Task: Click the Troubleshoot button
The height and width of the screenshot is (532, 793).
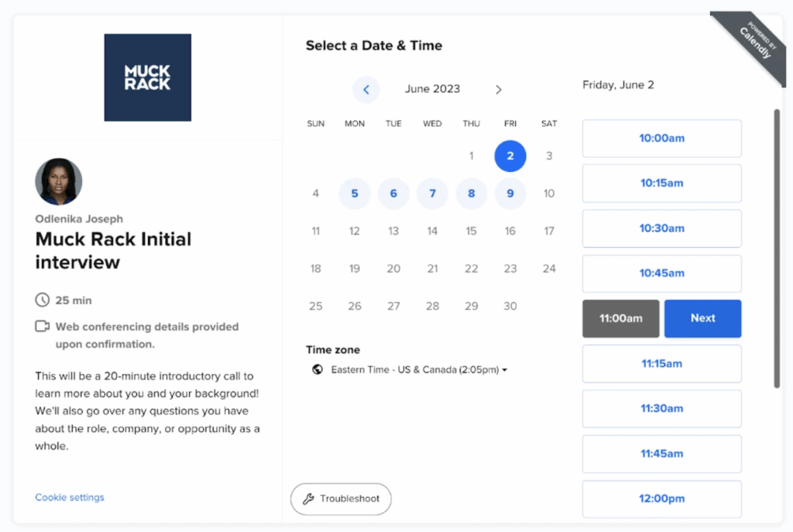Action: (341, 499)
